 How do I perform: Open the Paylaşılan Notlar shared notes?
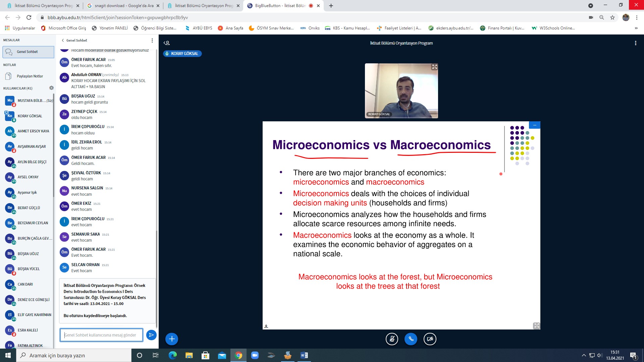[x=30, y=76]
